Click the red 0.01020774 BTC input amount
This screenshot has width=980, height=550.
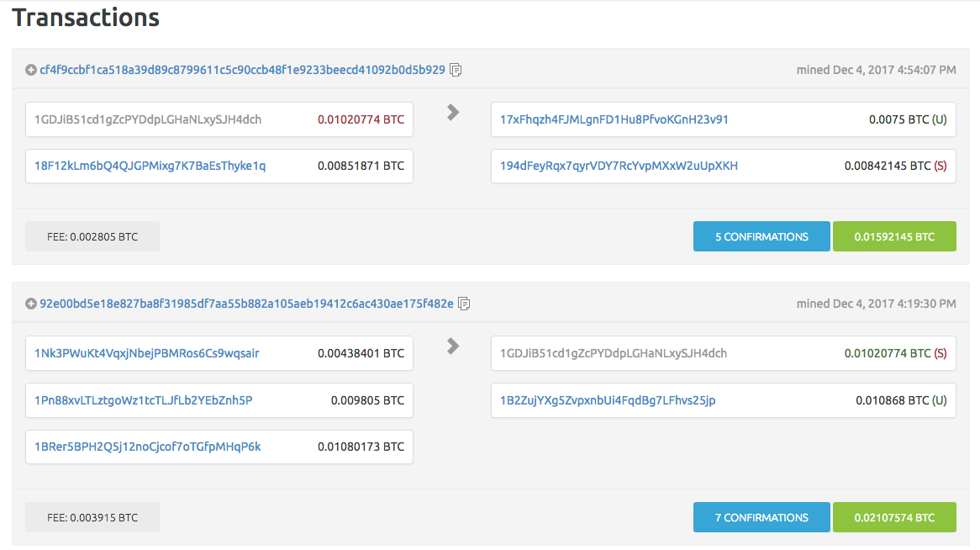tap(361, 119)
